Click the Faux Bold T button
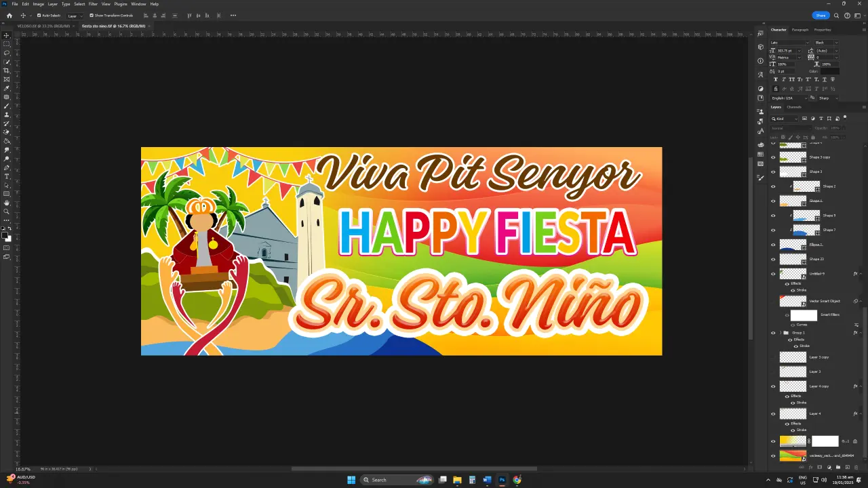Screen dimensions: 868x488 coord(776,79)
